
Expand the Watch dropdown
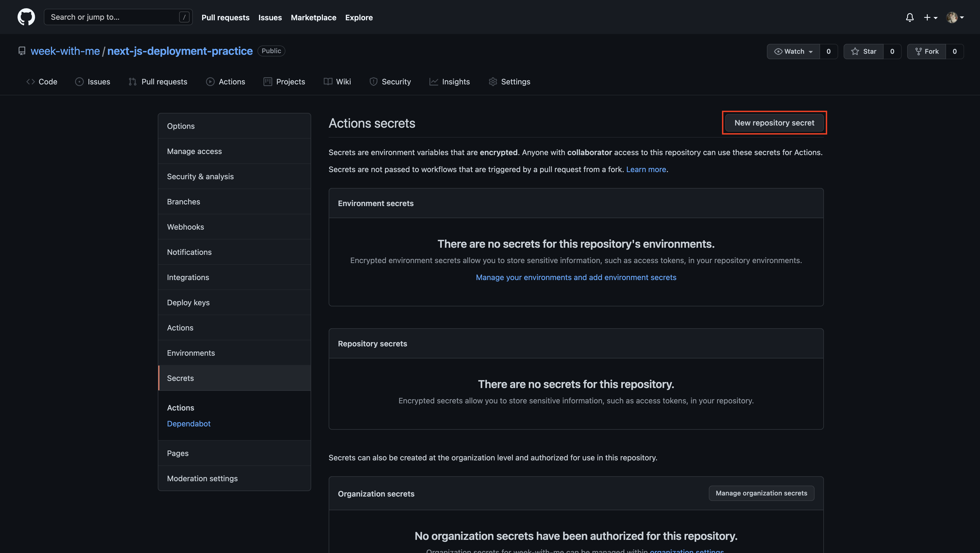click(793, 51)
